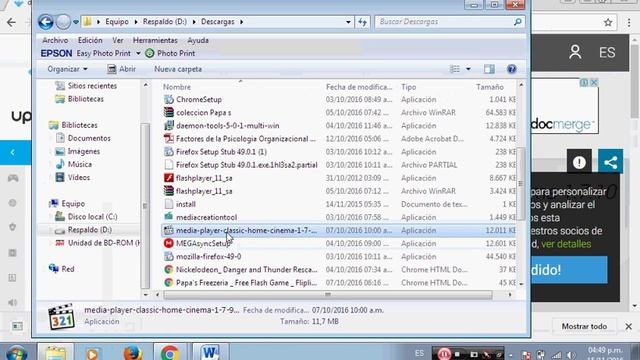
Task: Select media-player-classic-home-cinema file icon
Action: coord(169,230)
